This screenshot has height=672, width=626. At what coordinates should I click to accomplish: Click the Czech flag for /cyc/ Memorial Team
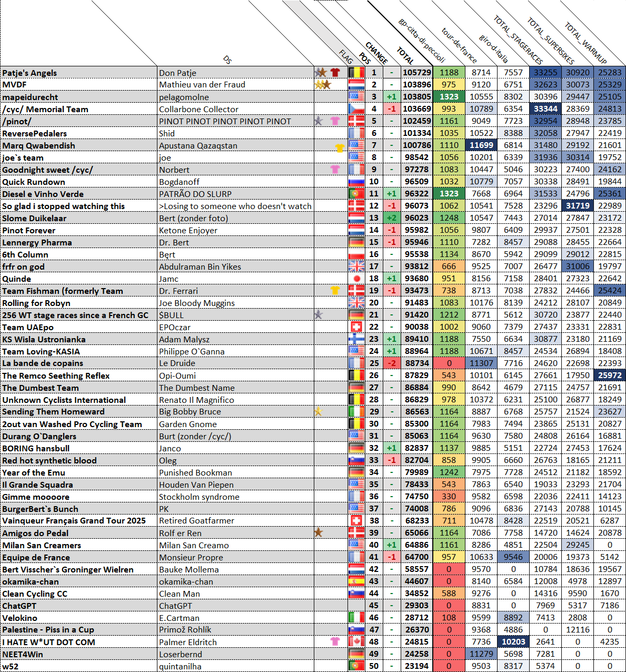356,109
